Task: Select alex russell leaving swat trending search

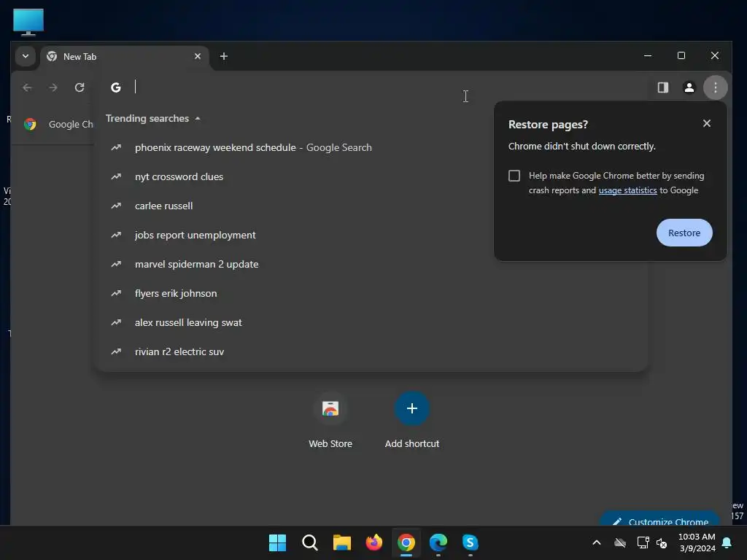Action: coord(371,322)
